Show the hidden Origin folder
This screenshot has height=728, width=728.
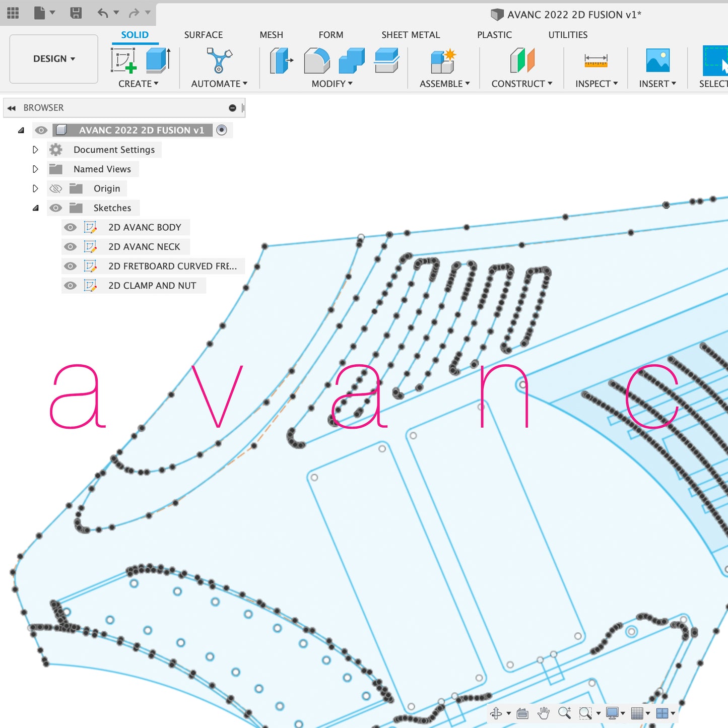tap(56, 188)
